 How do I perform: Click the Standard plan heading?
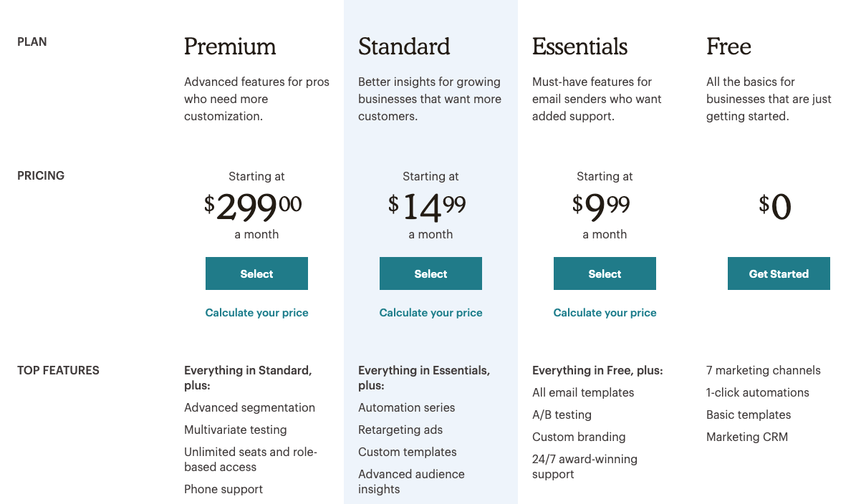tap(404, 47)
